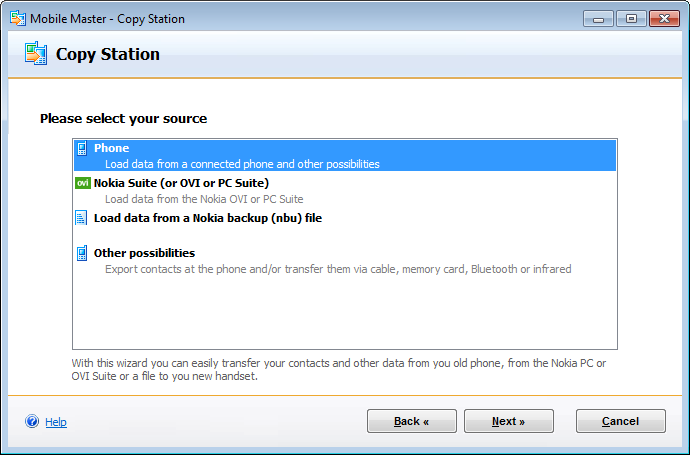Screen dimensions: 690x455
Task: Click the Other possibilities phone icon
Action: (82, 253)
